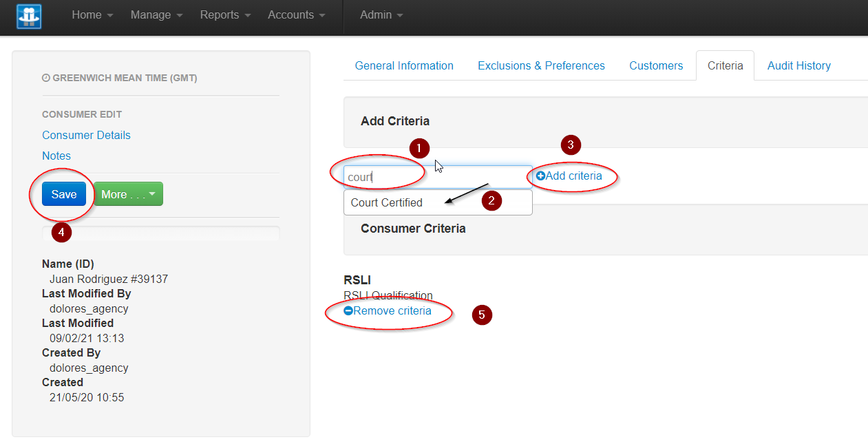The height and width of the screenshot is (444, 868).
Task: Click the app logo icon in navbar
Action: click(x=29, y=16)
